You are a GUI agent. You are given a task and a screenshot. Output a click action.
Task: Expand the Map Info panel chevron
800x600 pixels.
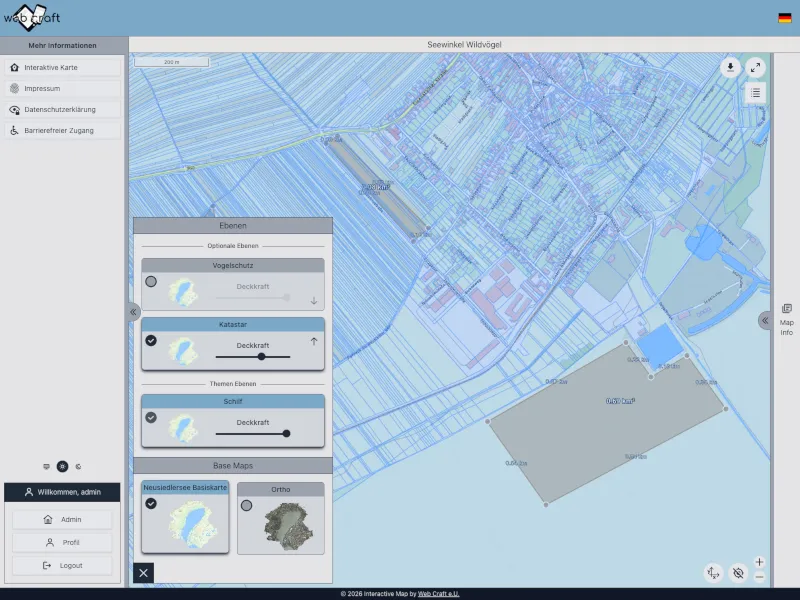point(765,321)
